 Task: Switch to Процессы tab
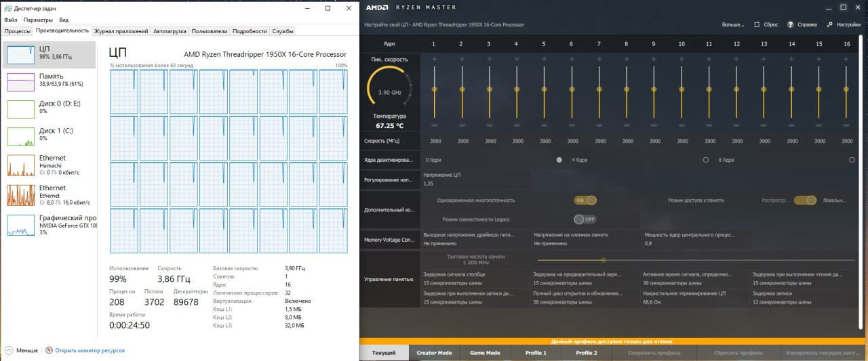17,31
